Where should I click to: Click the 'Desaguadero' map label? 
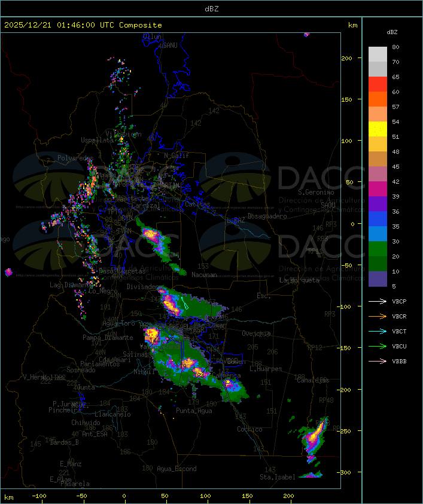[x=267, y=216]
